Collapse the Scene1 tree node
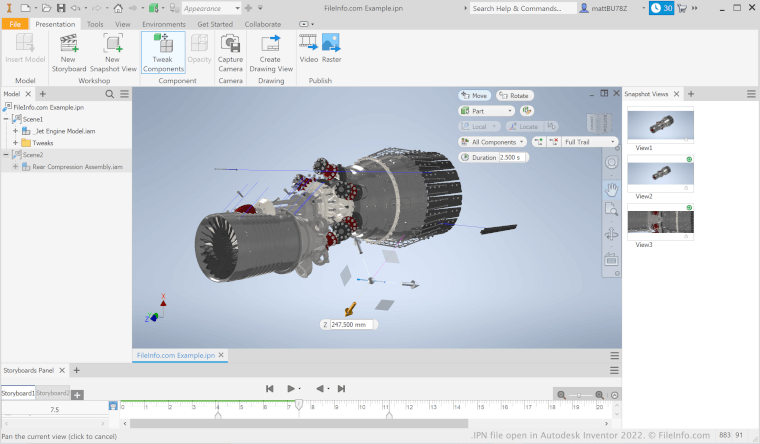The image size is (760, 444). (7, 118)
